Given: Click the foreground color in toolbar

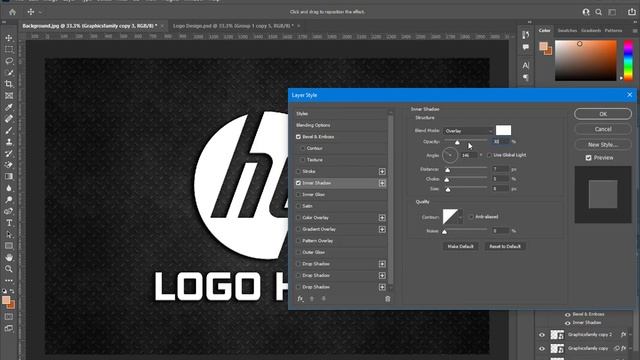Looking at the screenshot, I should [x=6, y=300].
